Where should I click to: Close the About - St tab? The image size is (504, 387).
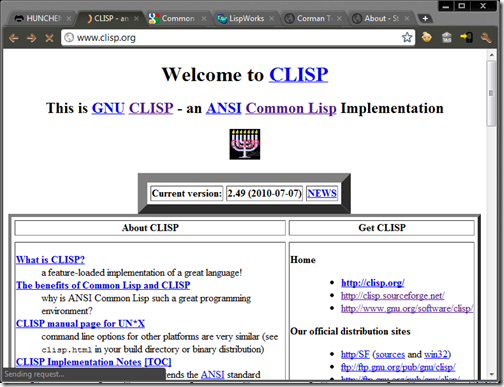(x=407, y=18)
